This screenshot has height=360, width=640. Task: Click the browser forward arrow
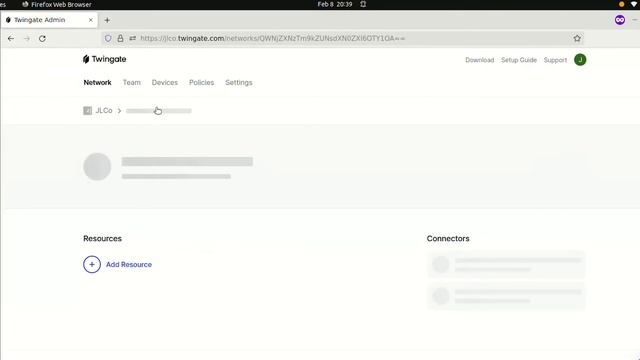[x=27, y=38]
